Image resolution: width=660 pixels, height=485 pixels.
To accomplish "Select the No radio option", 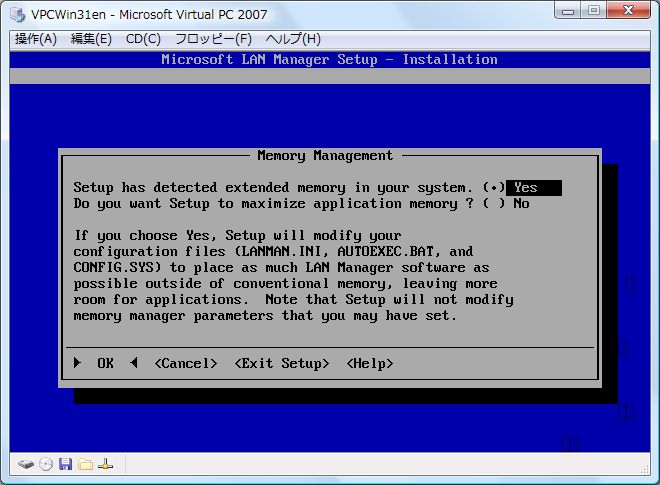I will coord(506,204).
